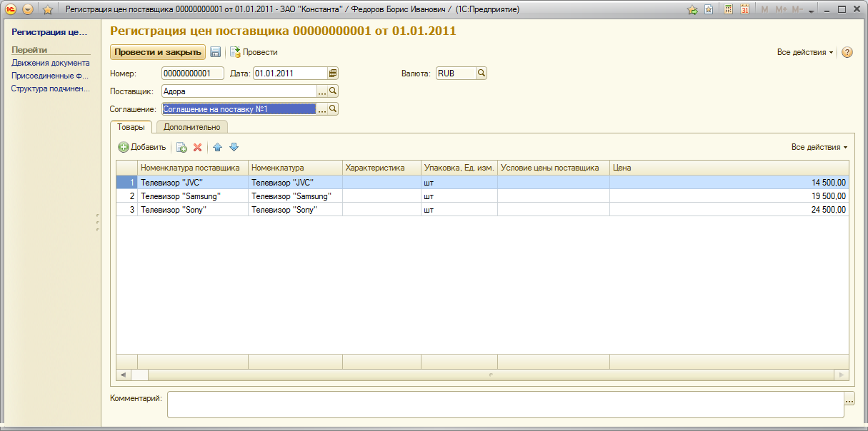Open top 'Все действия' dropdown near help
This screenshot has height=431, width=868.
click(805, 52)
